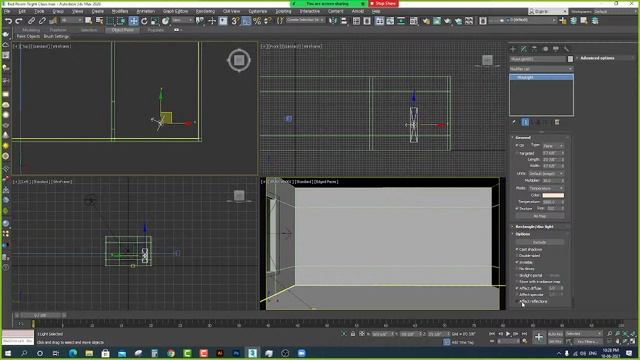Activate the Select Object tool

[89, 21]
